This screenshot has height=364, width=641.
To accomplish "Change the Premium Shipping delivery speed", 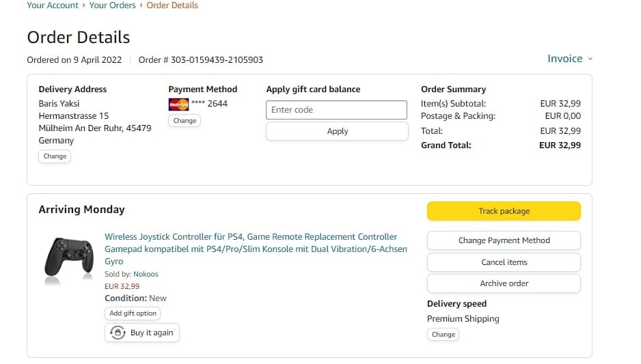I will [x=443, y=335].
